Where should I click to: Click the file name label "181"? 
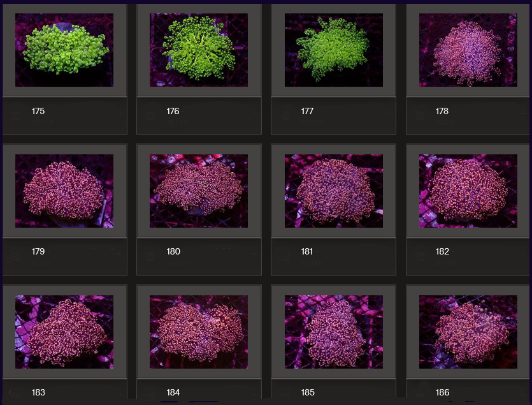306,251
